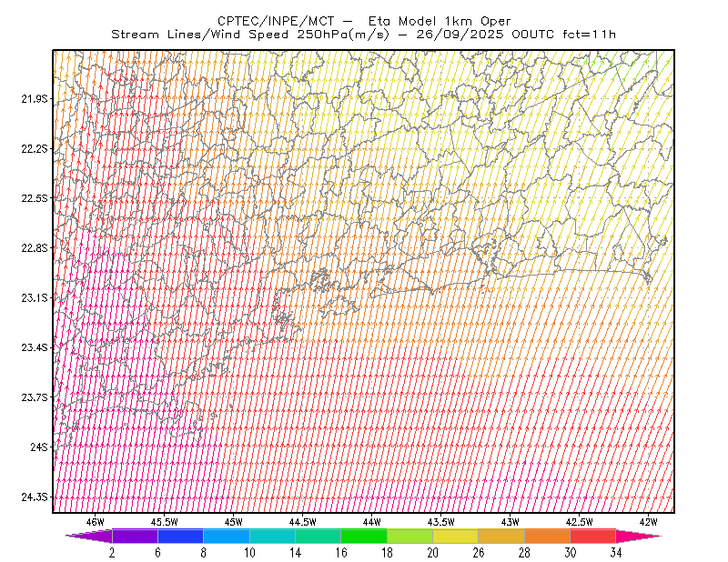Click the legend value 26
The width and height of the screenshot is (728, 562).
point(479,553)
